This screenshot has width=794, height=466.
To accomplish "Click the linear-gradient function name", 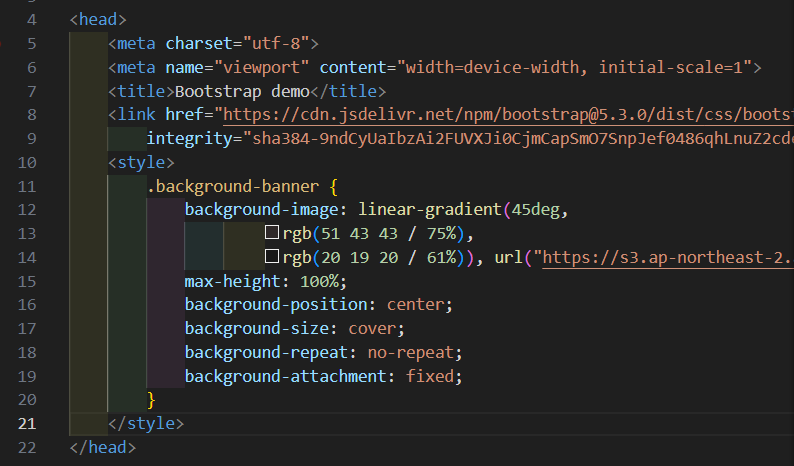I will (x=429, y=209).
